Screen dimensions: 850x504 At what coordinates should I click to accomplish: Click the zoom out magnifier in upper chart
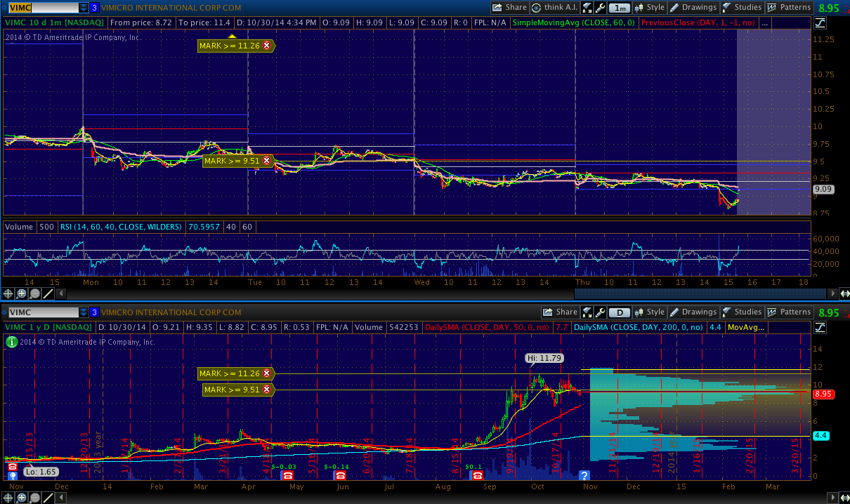click(34, 293)
